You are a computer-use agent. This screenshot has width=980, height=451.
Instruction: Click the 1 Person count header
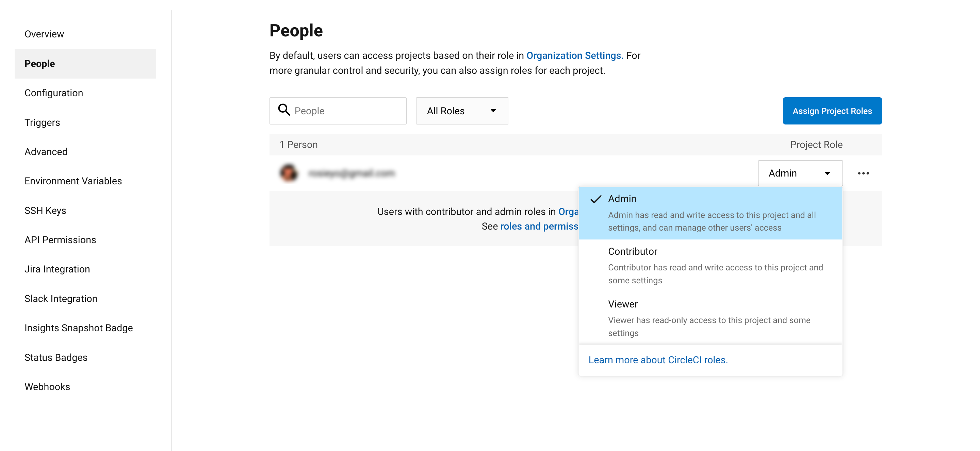[x=298, y=145]
